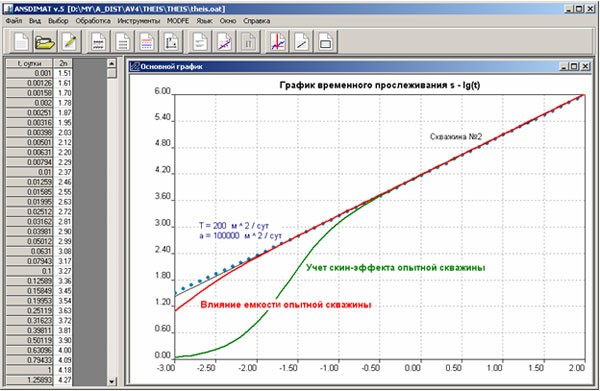Image resolution: width=600 pixels, height=391 pixels.
Task: Open the Инструменты menu
Action: 139,21
